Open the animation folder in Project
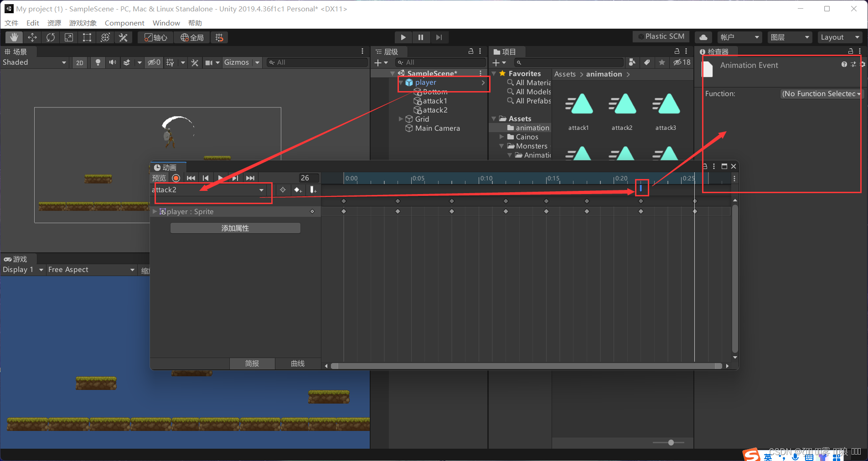Screen dimensions: 868x461 click(532, 128)
